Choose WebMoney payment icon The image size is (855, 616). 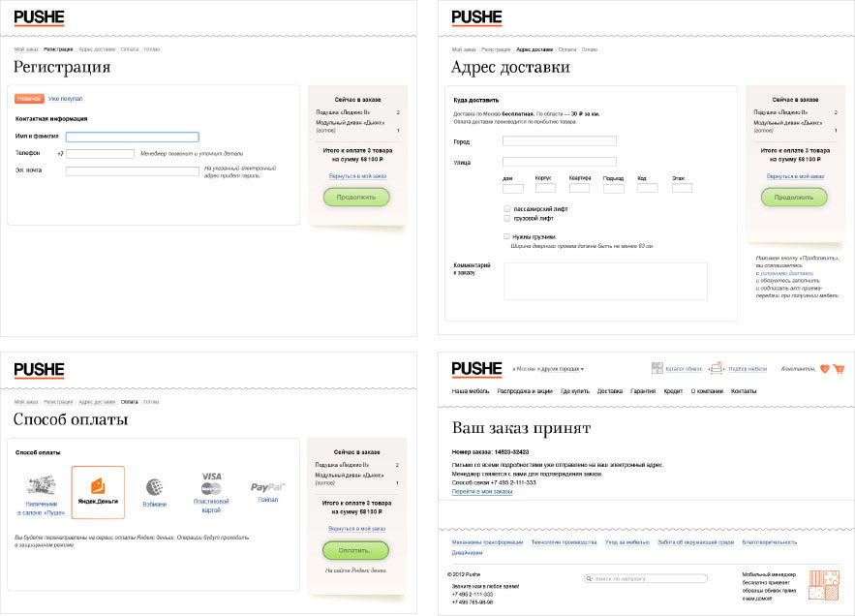click(154, 487)
